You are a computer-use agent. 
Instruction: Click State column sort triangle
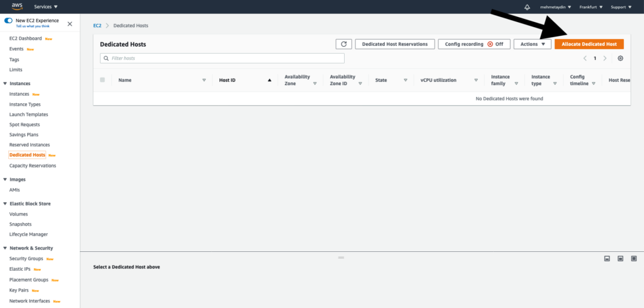pos(406,80)
